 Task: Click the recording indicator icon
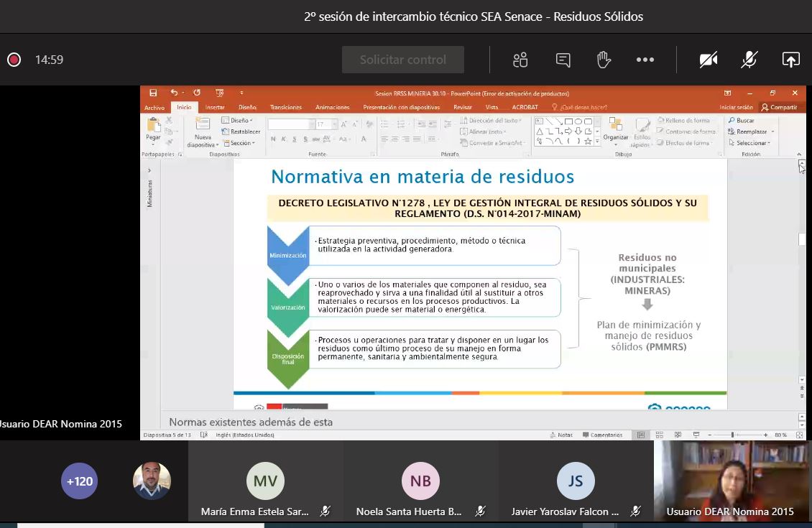(x=14, y=60)
